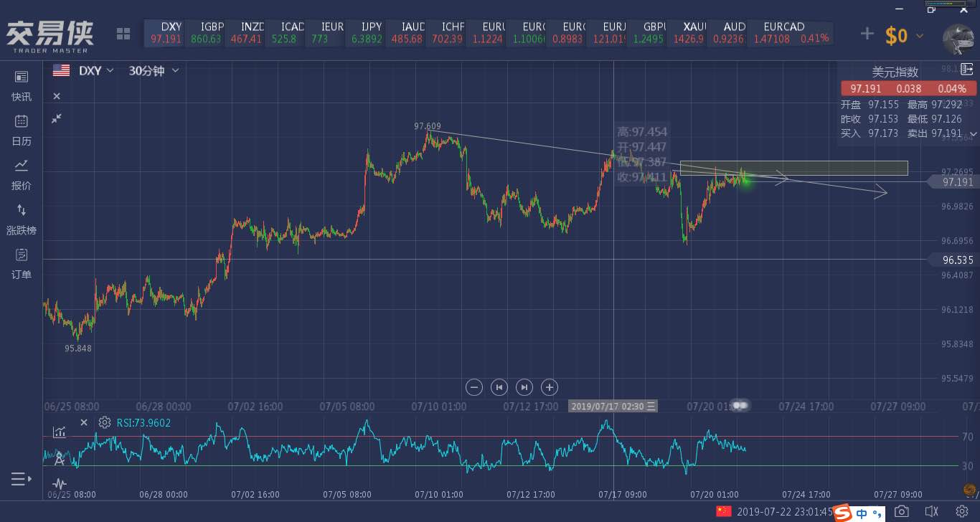Open the 30分钟 timeframe dropdown

[154, 70]
